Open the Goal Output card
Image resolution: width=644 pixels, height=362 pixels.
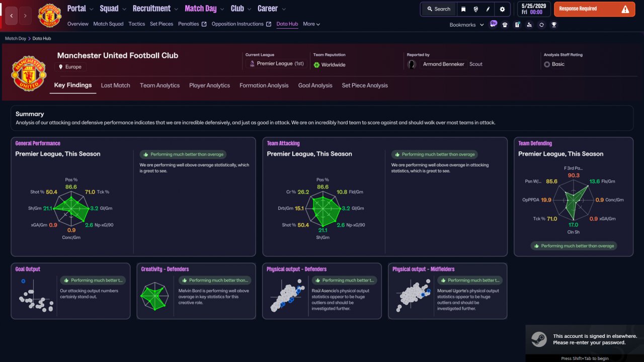(x=70, y=291)
